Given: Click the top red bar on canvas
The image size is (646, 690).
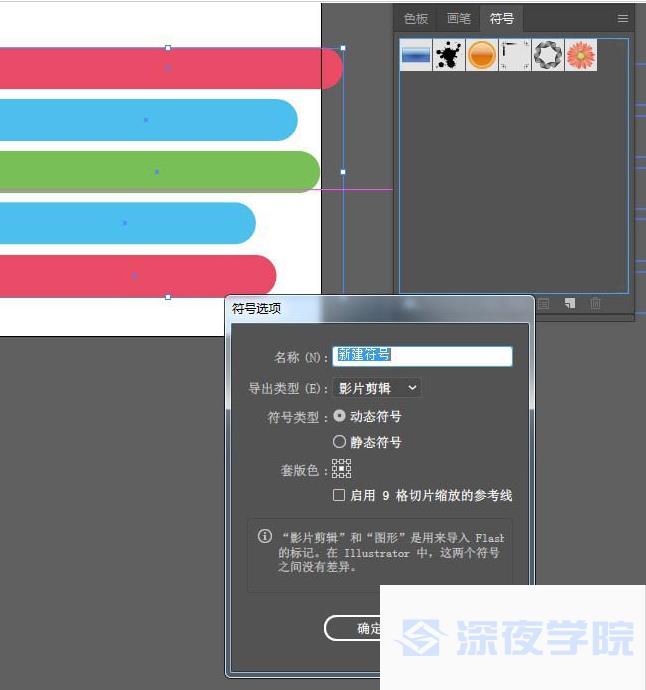Looking at the screenshot, I should coord(171,68).
